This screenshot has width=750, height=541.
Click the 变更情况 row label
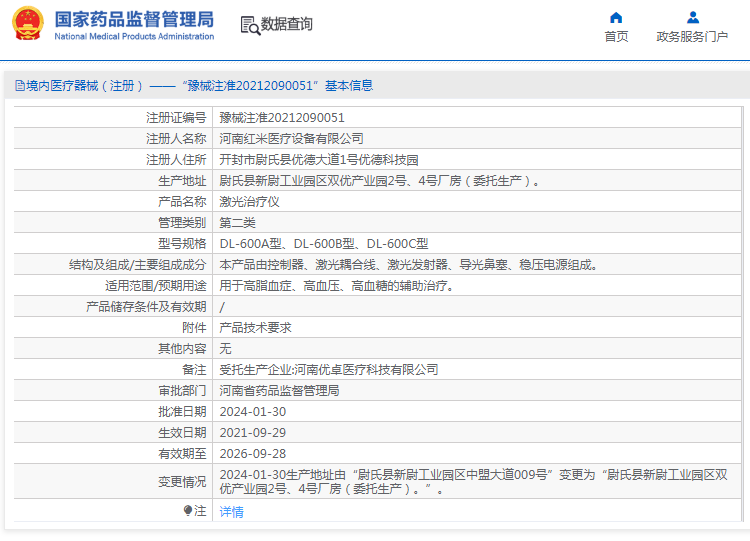tap(182, 482)
